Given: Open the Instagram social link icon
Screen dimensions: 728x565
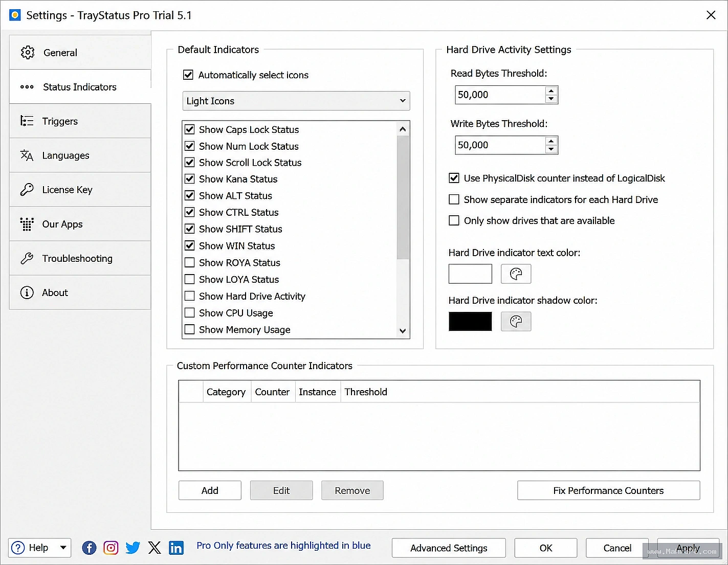Looking at the screenshot, I should coord(111,548).
